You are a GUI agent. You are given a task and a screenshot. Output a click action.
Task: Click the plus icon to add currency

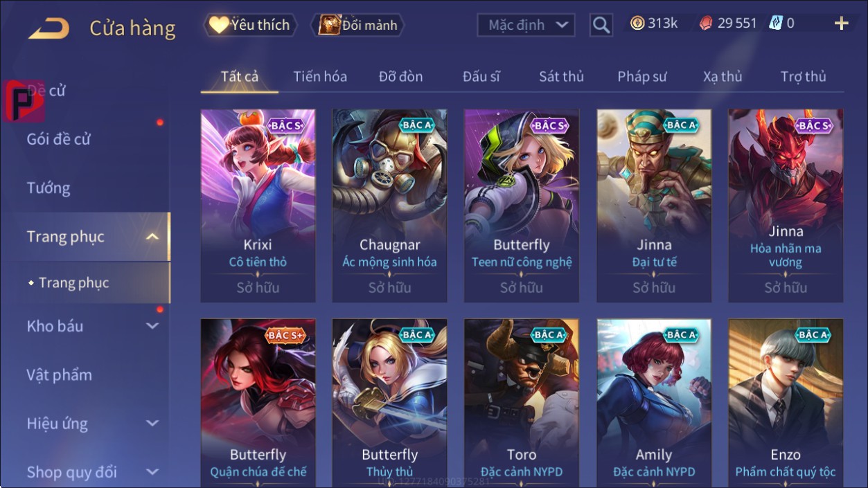pos(841,24)
